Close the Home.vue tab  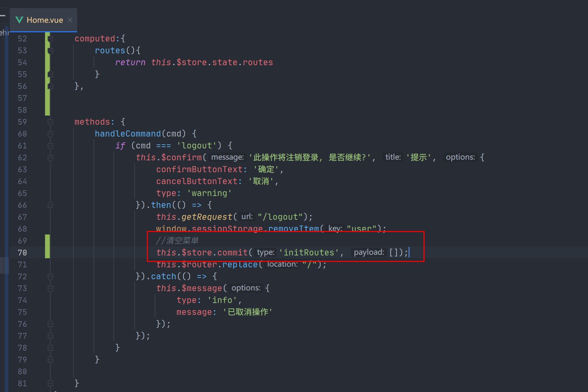tap(70, 20)
